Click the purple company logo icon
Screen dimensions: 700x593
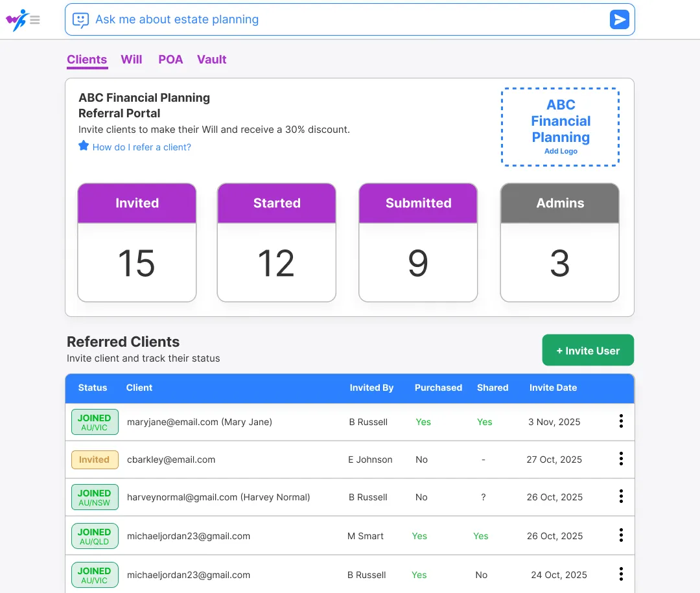click(x=17, y=19)
